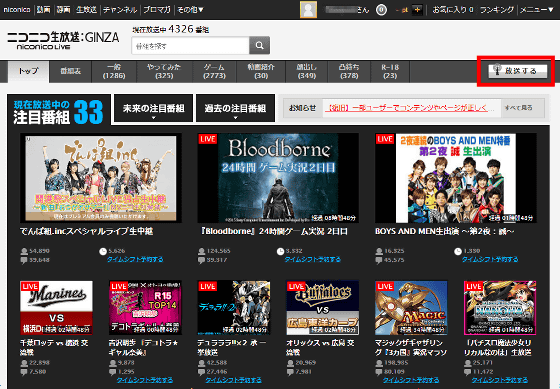Expand the 過去の注目番組 dropdown
The width and height of the screenshot is (560, 389).
(x=235, y=108)
